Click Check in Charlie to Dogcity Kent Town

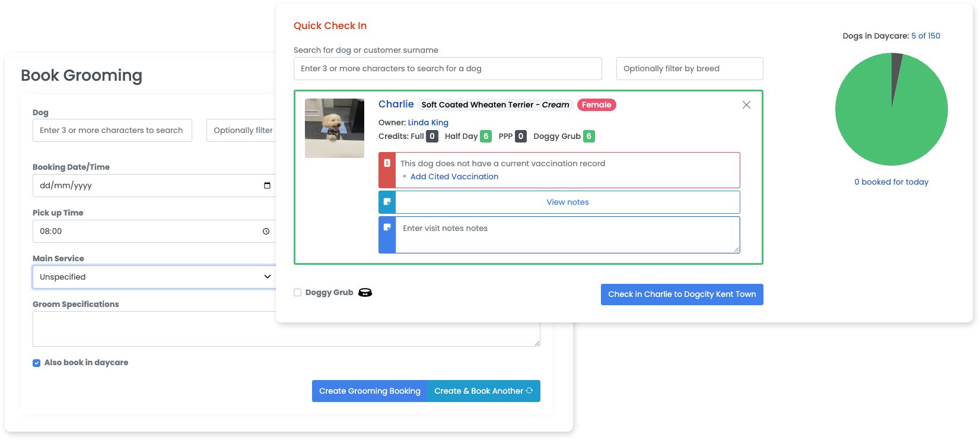[682, 295]
